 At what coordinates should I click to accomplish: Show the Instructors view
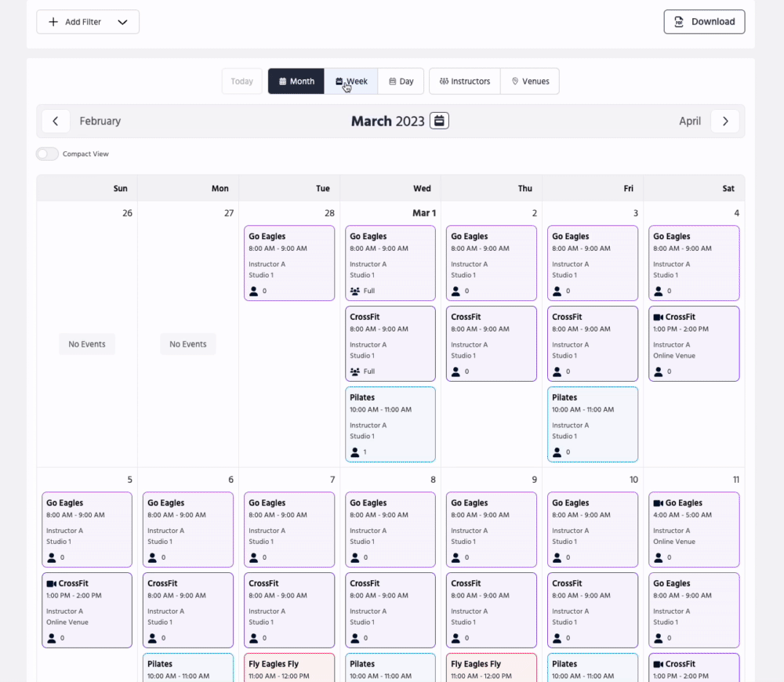464,82
